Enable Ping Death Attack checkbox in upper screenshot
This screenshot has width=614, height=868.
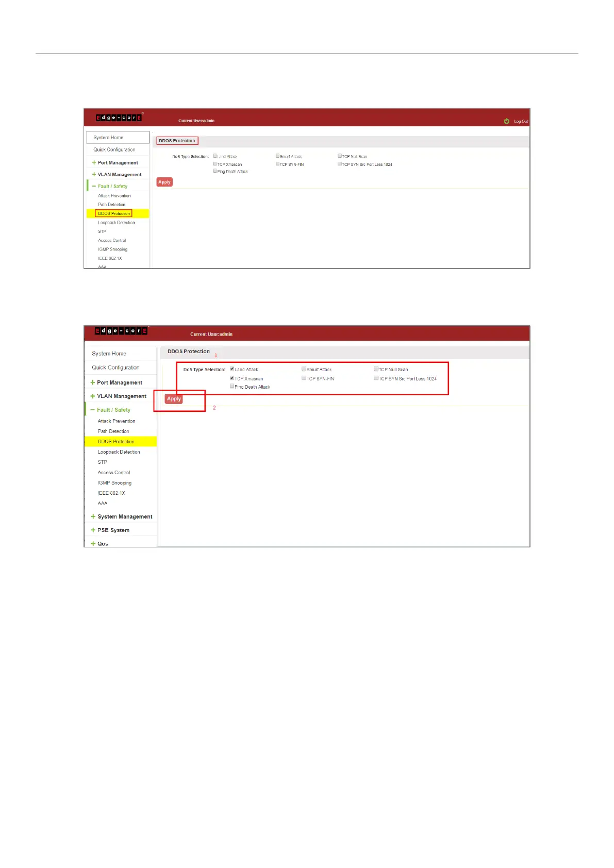coord(215,171)
